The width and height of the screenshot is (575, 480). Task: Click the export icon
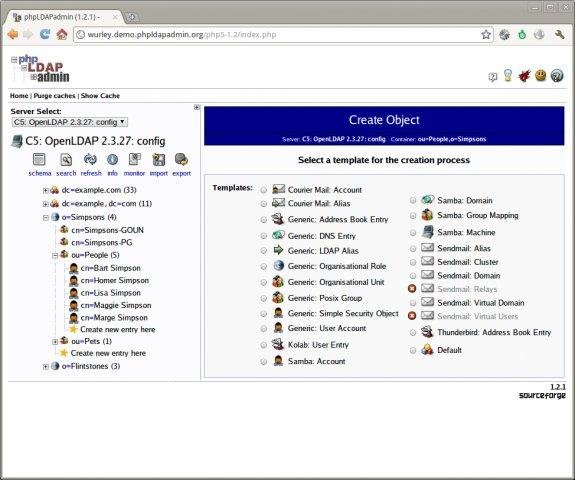coord(182,160)
